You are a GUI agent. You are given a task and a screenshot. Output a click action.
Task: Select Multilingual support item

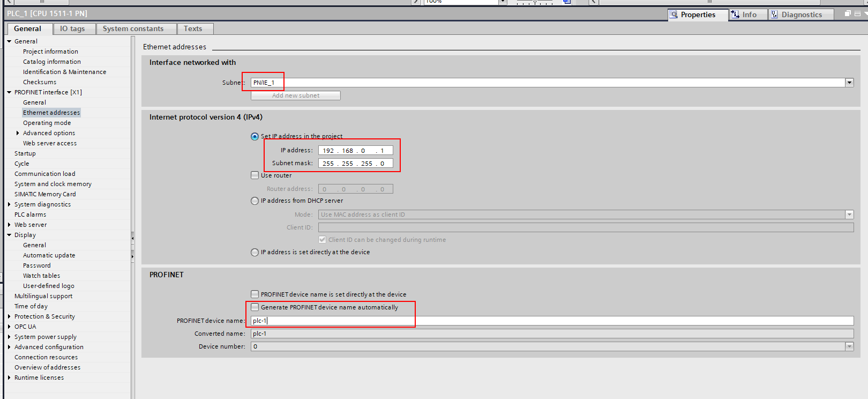coord(43,296)
